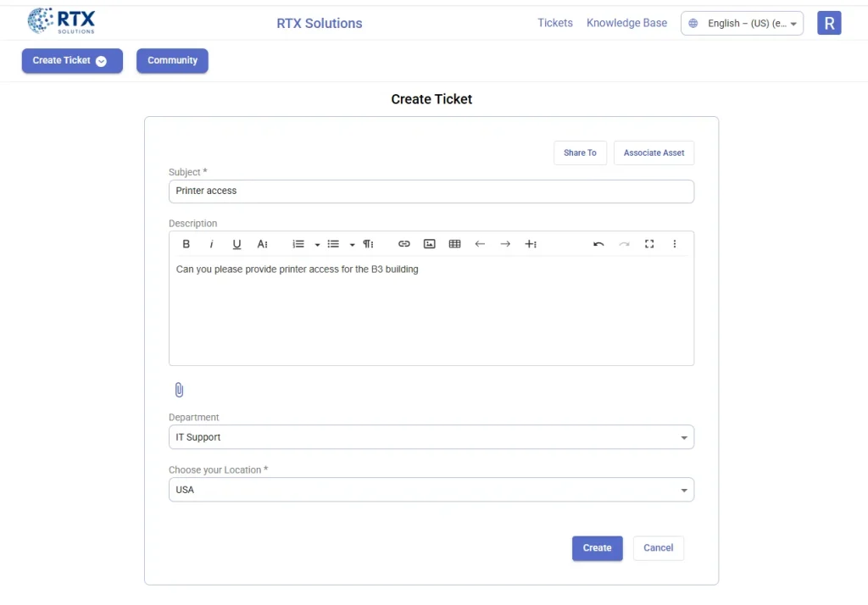Go to the Tickets section
This screenshot has height=605, width=868.
click(x=555, y=23)
